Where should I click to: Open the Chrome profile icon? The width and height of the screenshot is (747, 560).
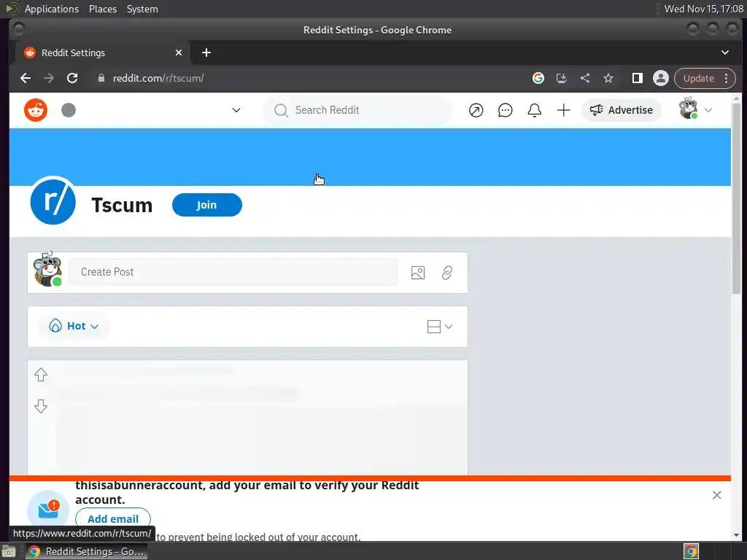(x=661, y=78)
